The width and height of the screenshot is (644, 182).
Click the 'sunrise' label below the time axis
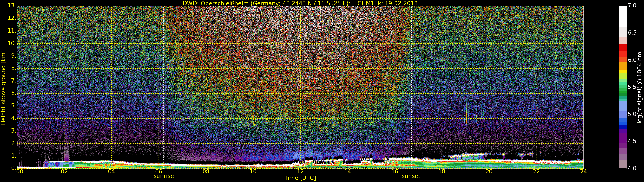point(164,176)
